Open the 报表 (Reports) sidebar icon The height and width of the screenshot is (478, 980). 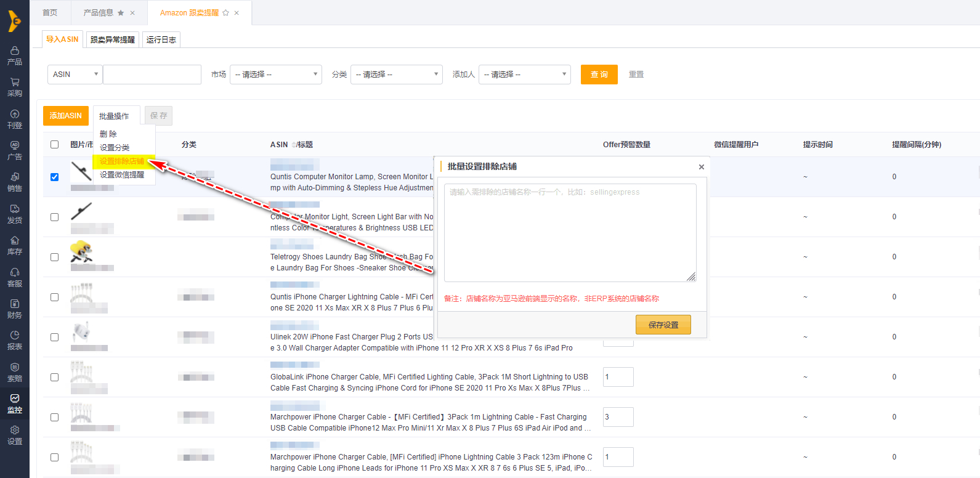pyautogui.click(x=15, y=340)
